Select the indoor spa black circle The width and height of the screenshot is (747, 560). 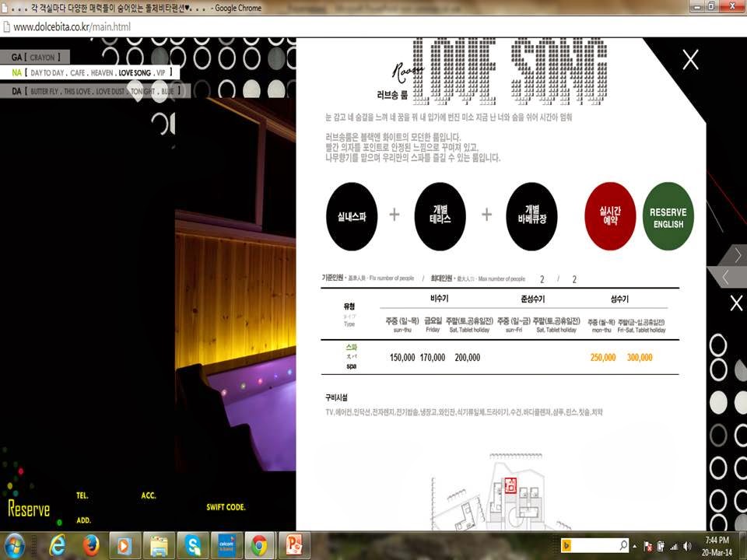point(352,215)
